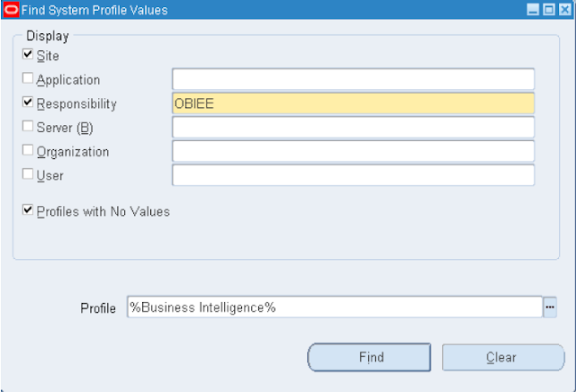Edit the Profile search field
The image size is (576, 392).
[x=334, y=307]
